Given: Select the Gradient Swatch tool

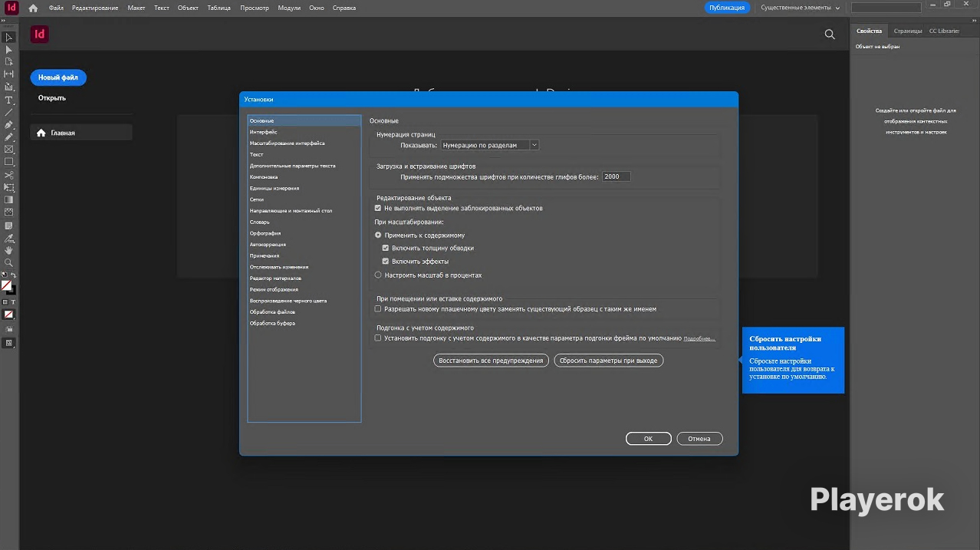Looking at the screenshot, I should tap(9, 200).
